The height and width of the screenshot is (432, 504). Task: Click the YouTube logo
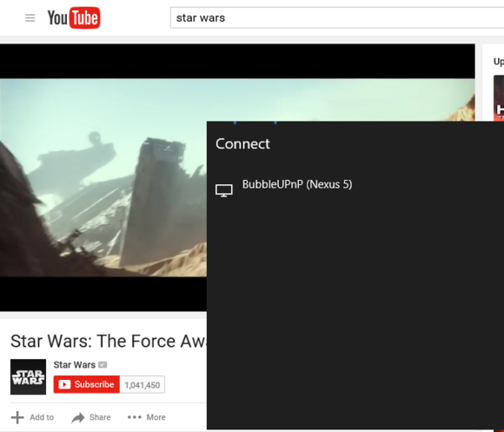coord(74,17)
